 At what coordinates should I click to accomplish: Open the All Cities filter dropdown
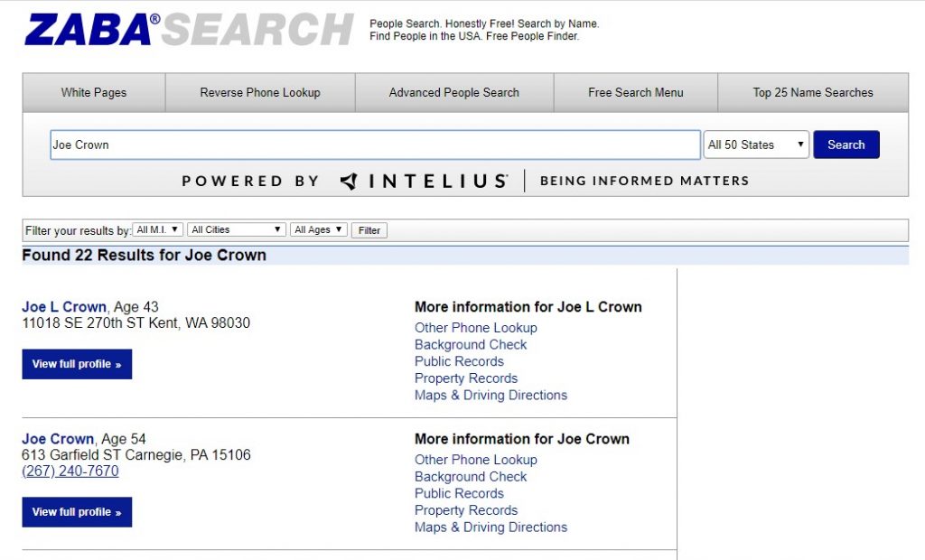(x=236, y=229)
